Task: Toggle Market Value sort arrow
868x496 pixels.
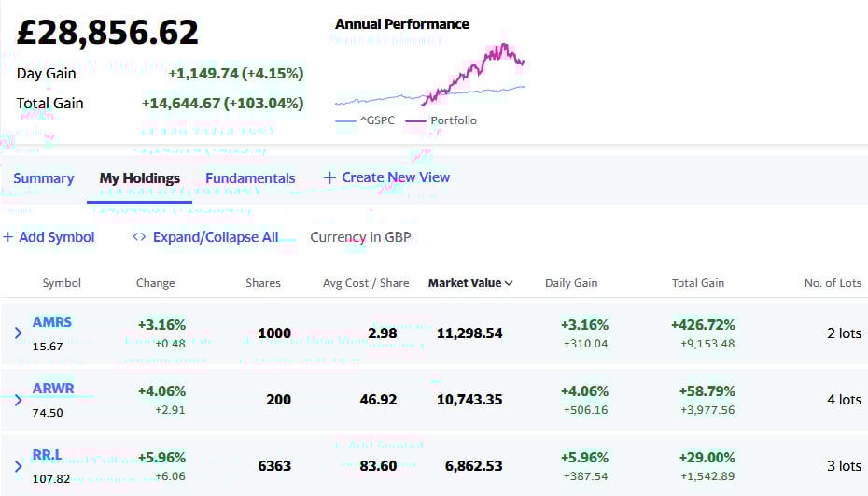Action: (509, 283)
